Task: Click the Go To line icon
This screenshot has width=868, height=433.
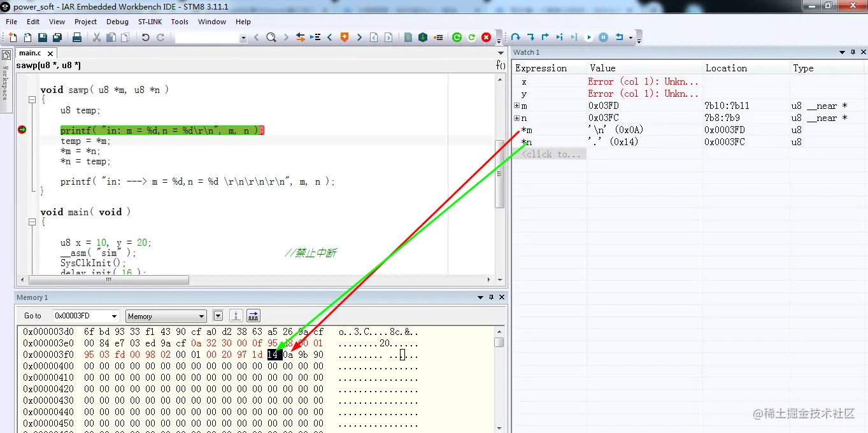Action: 315,38
